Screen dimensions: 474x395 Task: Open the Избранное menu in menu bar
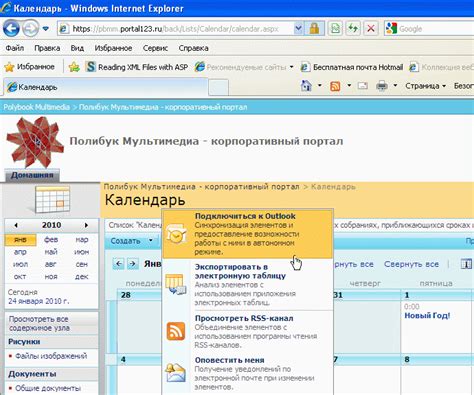click(x=113, y=48)
